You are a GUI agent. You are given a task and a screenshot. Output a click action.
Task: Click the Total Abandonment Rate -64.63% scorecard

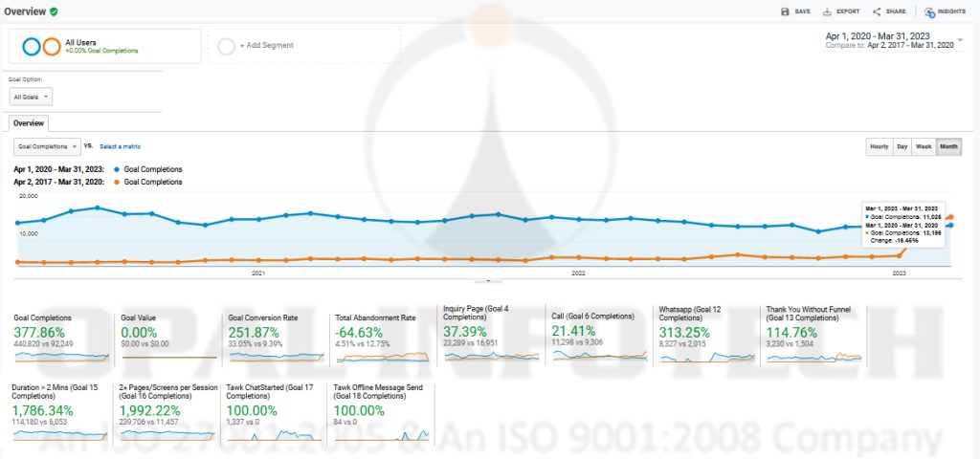385,338
